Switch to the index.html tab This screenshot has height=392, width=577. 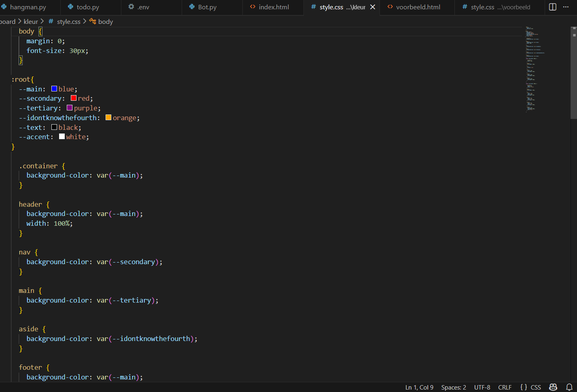[x=273, y=7]
